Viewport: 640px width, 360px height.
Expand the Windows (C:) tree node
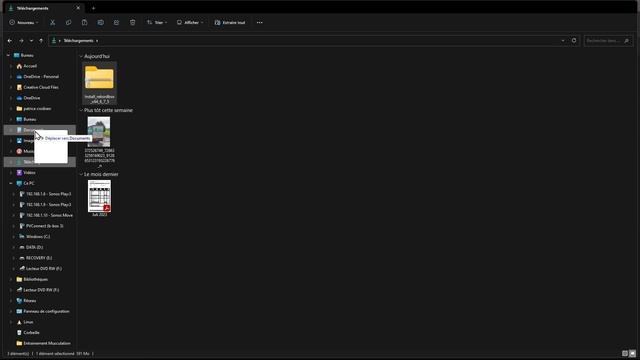pos(14,237)
